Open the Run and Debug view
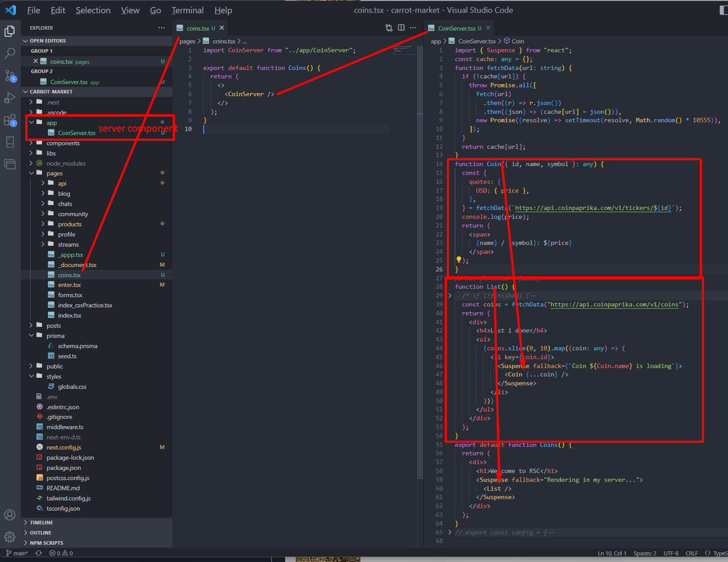 tap(10, 98)
